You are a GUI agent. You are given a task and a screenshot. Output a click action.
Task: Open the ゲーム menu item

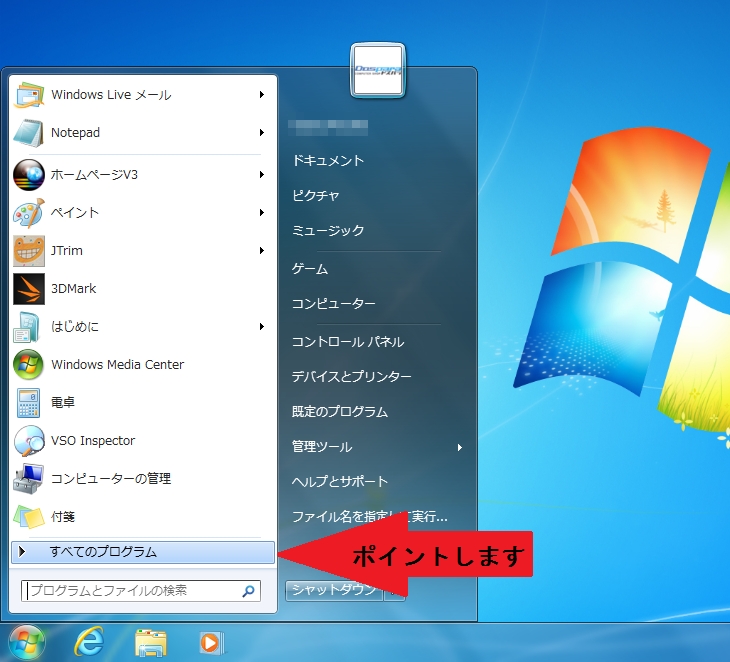(x=310, y=269)
